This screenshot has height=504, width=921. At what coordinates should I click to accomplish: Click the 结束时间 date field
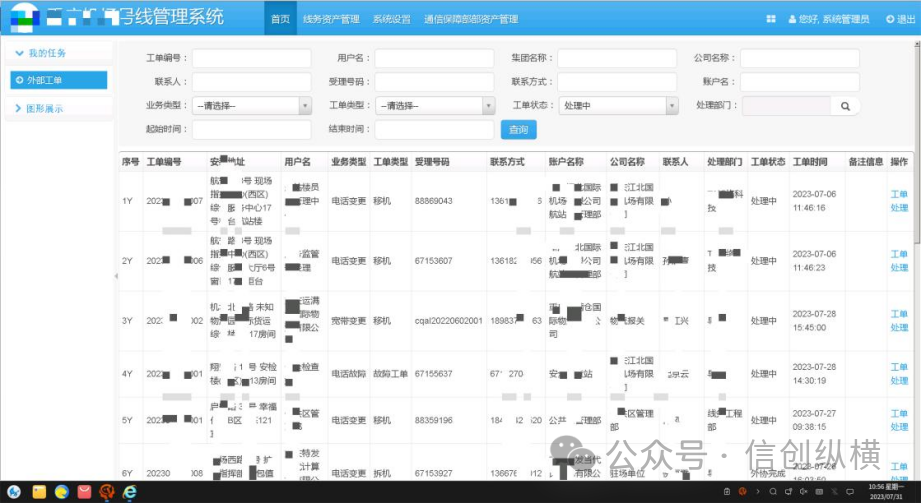[435, 130]
